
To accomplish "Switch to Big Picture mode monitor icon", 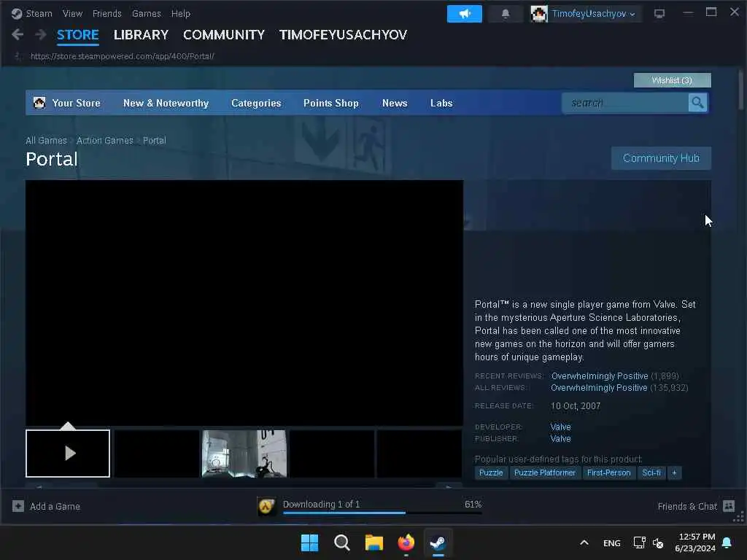I will coord(659,14).
